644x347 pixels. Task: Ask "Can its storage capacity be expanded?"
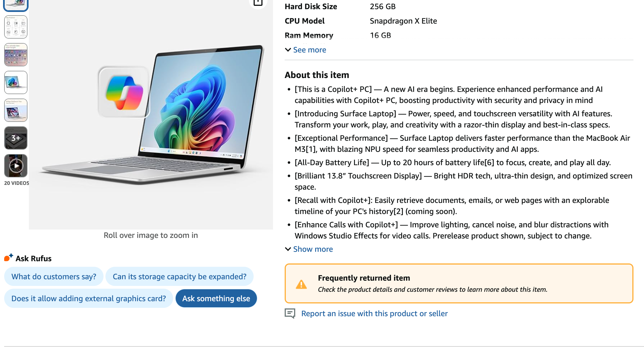click(x=180, y=276)
